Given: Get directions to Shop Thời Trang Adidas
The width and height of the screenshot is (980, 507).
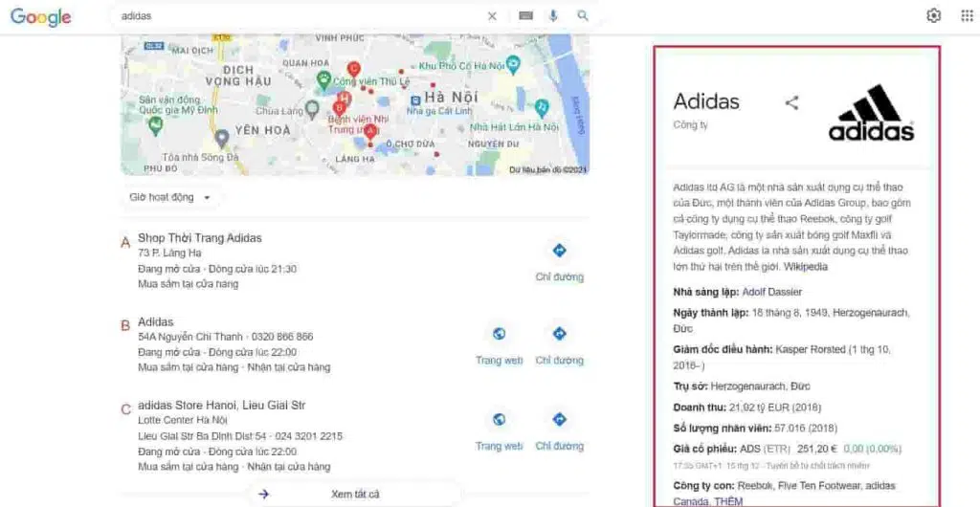Looking at the screenshot, I should coord(559,251).
